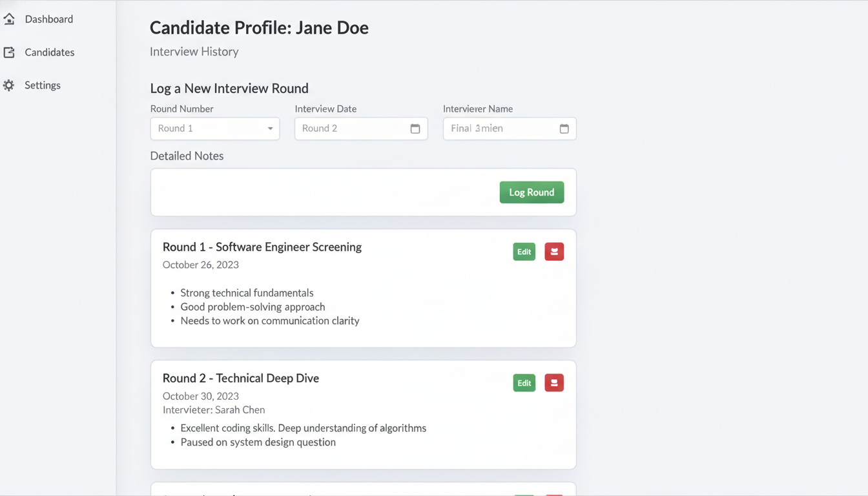Click the Settings gear icon

[x=9, y=85]
